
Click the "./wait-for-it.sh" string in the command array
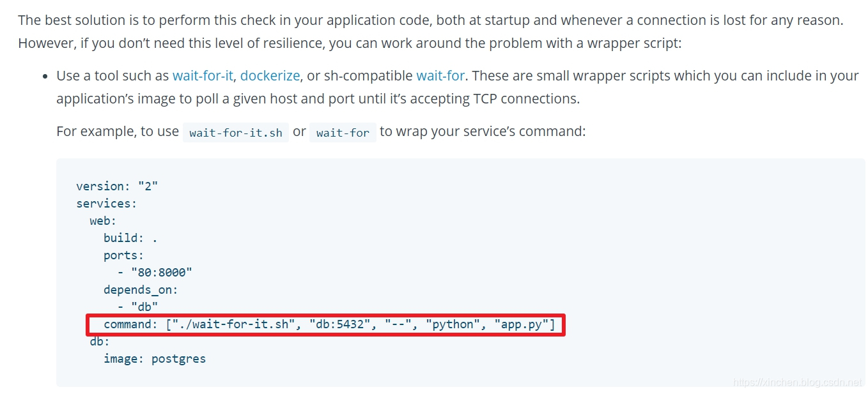pos(233,324)
